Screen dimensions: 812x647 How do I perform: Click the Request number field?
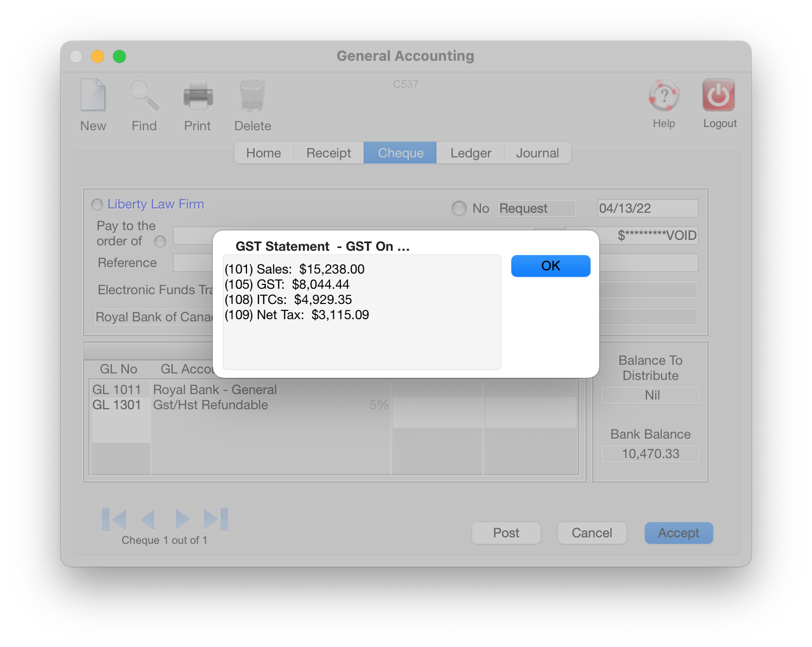tap(536, 208)
